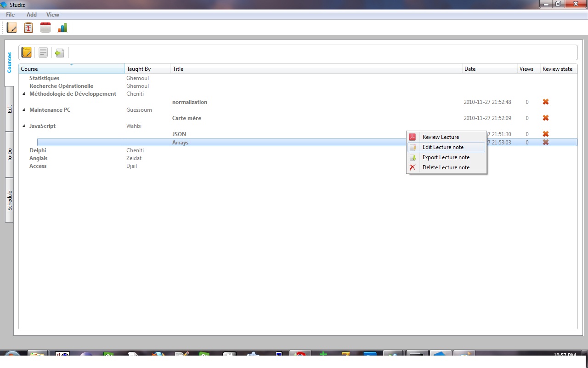Select the Maintenance PC course row
This screenshot has height=368, width=588.
[50, 110]
